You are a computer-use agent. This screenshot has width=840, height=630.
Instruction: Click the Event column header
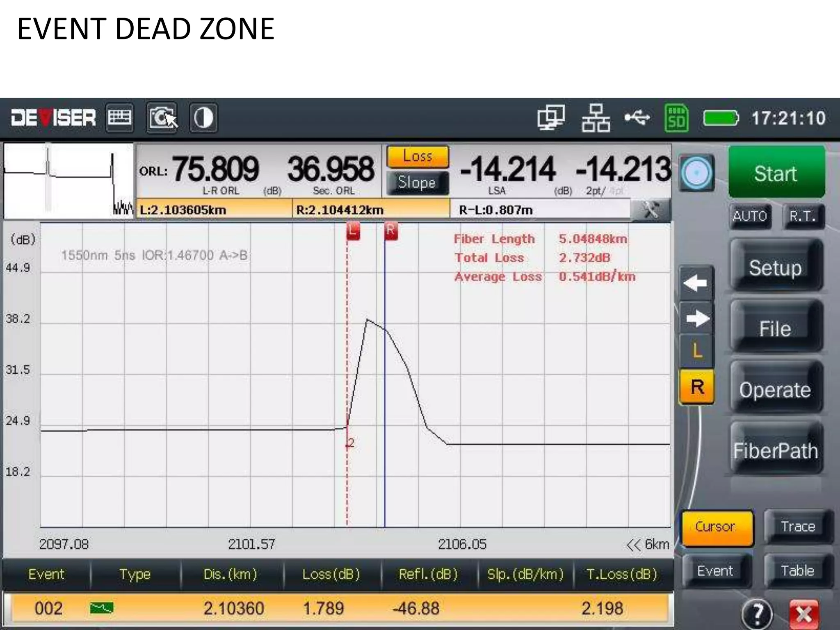(46, 574)
